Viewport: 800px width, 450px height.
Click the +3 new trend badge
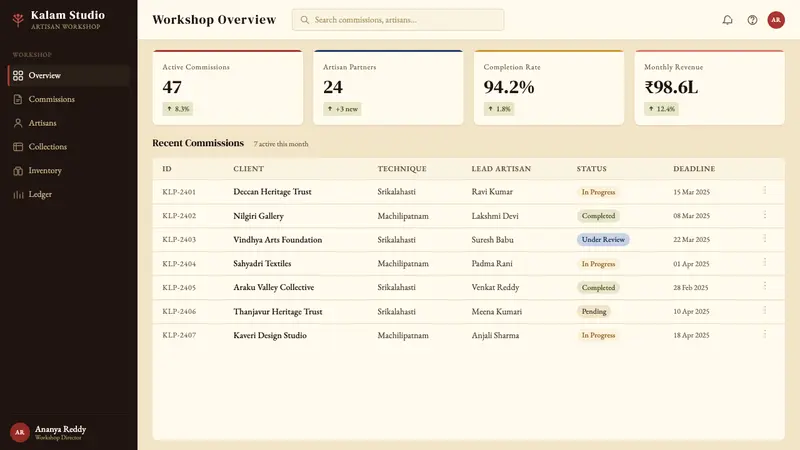pos(342,109)
